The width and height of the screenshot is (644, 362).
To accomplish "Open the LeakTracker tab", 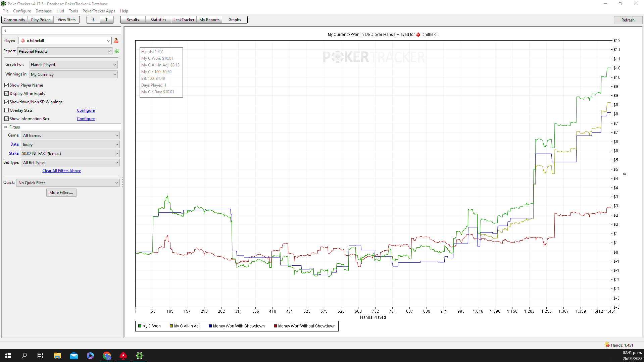I will click(x=184, y=20).
